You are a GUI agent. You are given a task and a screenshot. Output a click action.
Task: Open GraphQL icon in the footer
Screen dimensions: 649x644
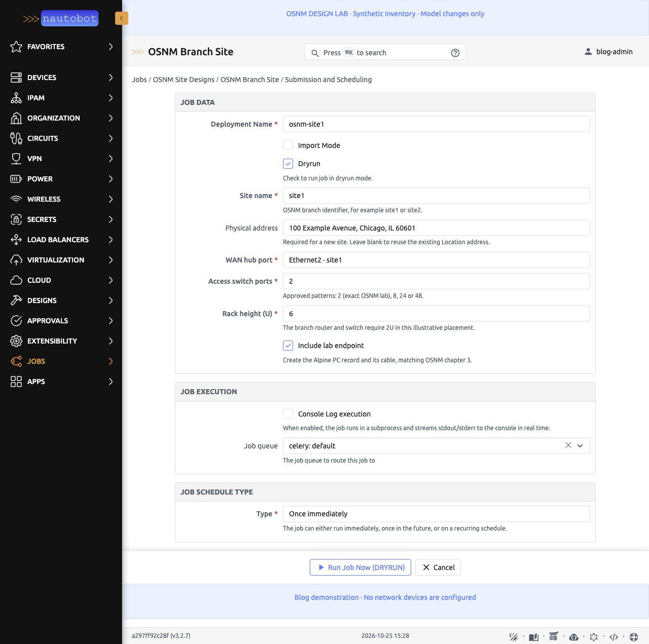pyautogui.click(x=594, y=637)
